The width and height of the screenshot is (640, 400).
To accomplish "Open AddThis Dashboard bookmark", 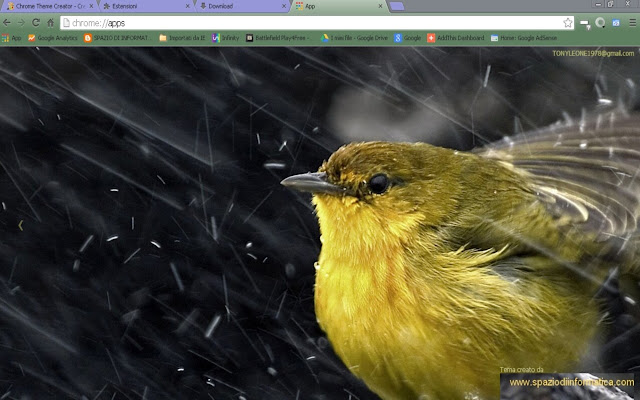I will 456,38.
